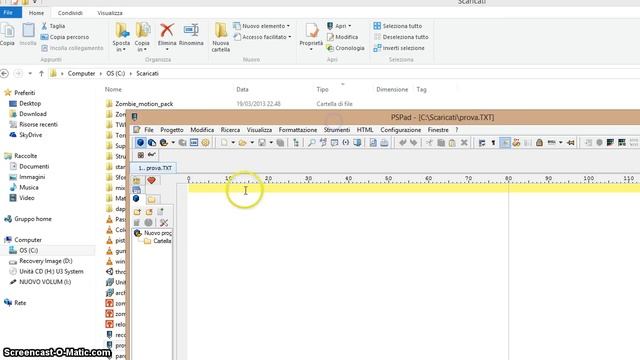640x360 pixels.
Task: Toggle the highlighted word-wrap button in PSPad toolbar
Action: tap(505, 142)
